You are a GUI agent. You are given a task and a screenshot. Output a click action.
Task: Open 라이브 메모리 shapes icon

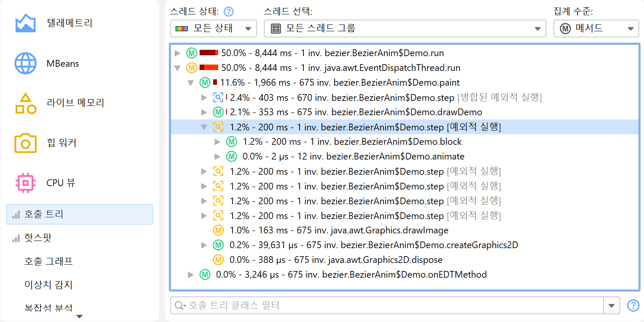click(x=25, y=103)
